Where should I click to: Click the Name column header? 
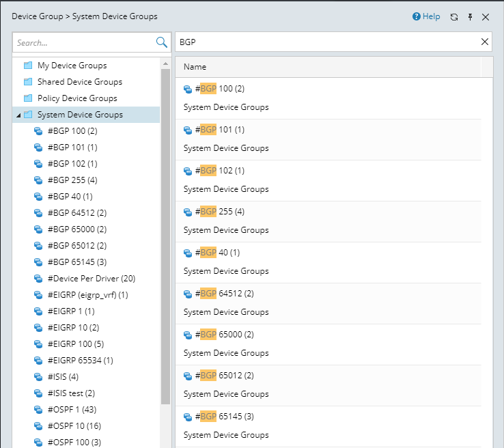pyautogui.click(x=195, y=67)
